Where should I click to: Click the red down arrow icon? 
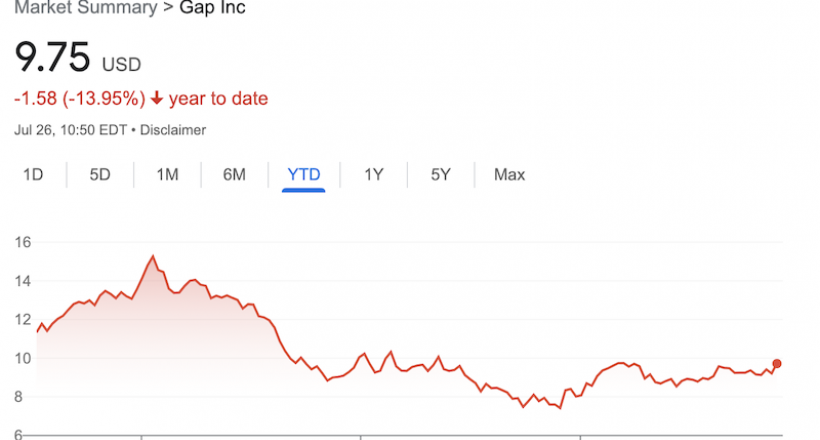pos(157,98)
